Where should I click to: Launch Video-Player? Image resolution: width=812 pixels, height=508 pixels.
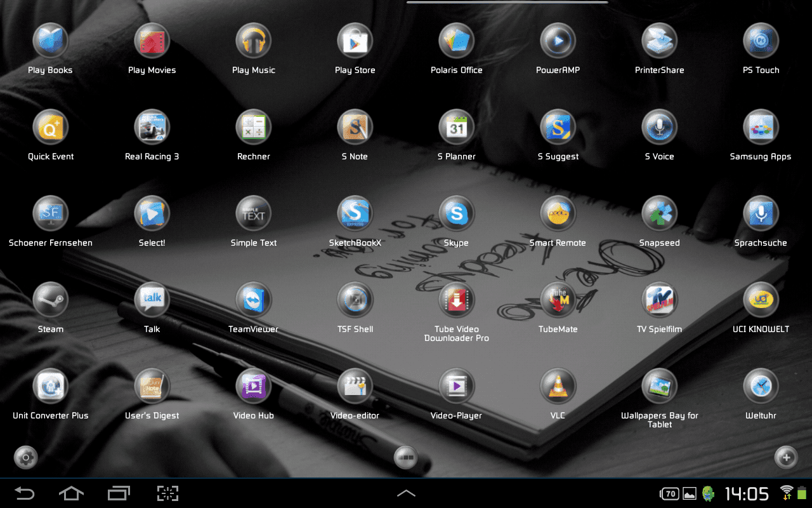tap(457, 387)
